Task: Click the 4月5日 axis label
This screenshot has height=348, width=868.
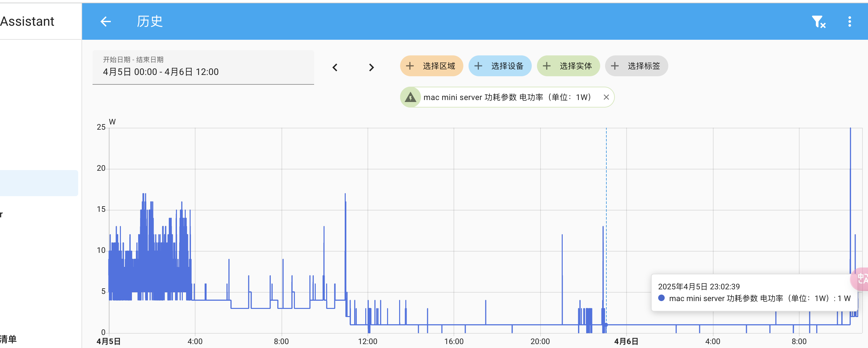Action: point(108,341)
